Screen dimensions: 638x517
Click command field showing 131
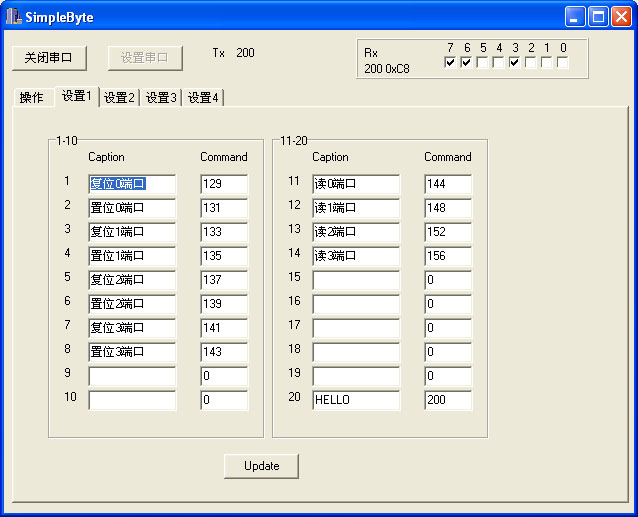[224, 208]
